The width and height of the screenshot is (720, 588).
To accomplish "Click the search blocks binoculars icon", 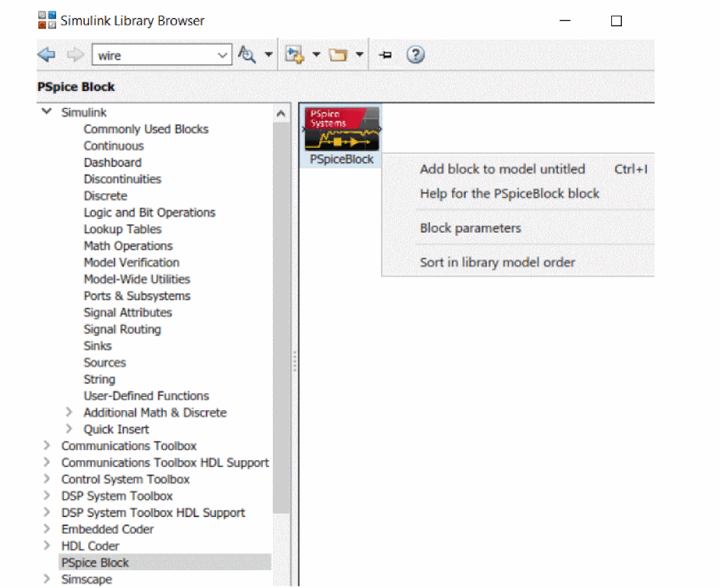I will (x=247, y=55).
